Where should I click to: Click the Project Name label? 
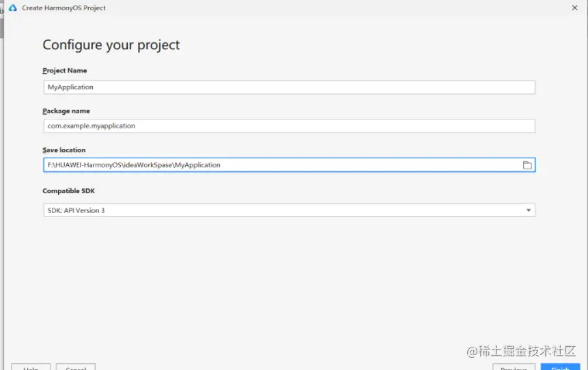tap(64, 70)
